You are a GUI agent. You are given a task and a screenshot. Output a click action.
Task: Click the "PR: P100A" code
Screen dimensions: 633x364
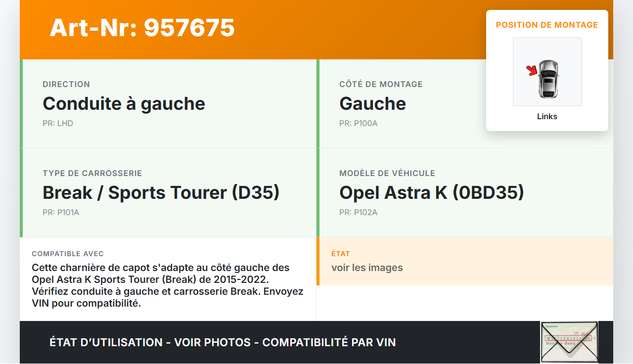click(359, 123)
